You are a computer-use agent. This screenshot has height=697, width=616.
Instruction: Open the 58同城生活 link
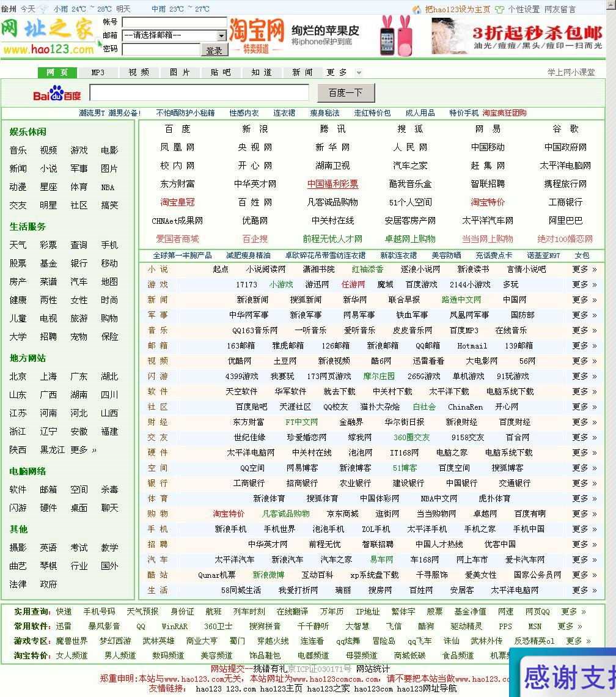(x=241, y=591)
